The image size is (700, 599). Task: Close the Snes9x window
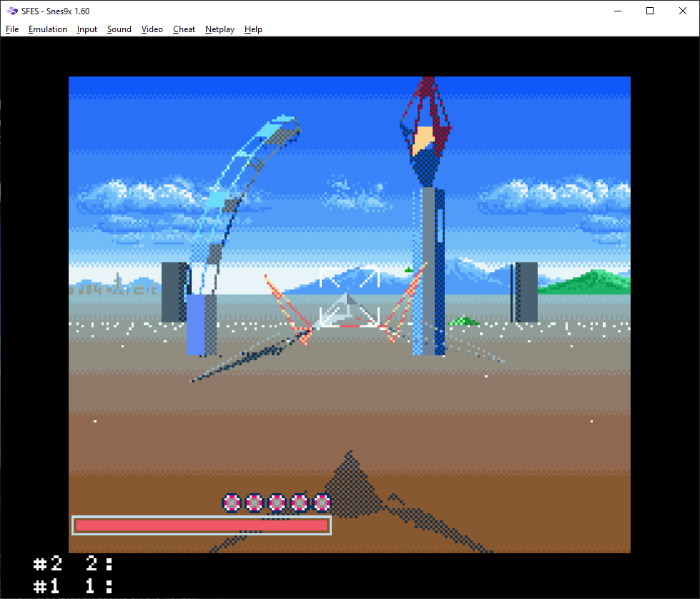(x=683, y=11)
